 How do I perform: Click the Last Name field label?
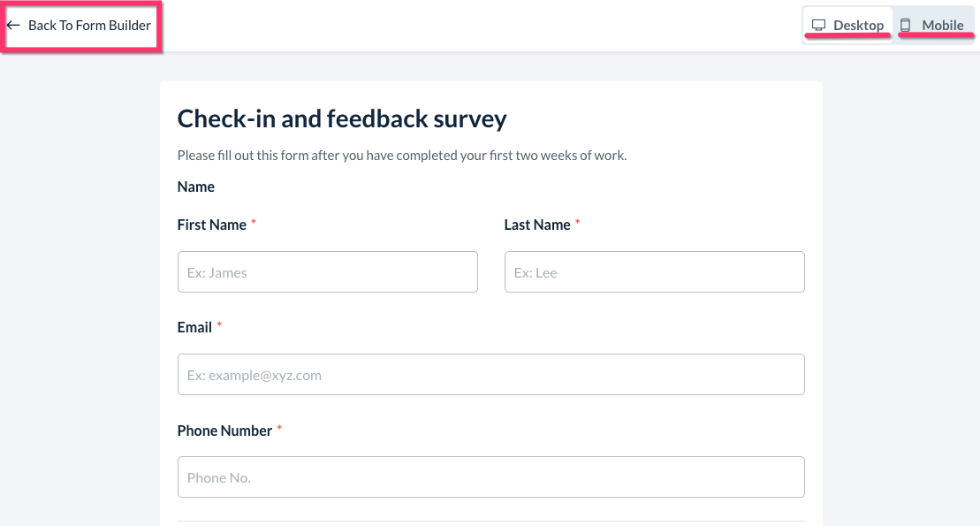pyautogui.click(x=537, y=225)
